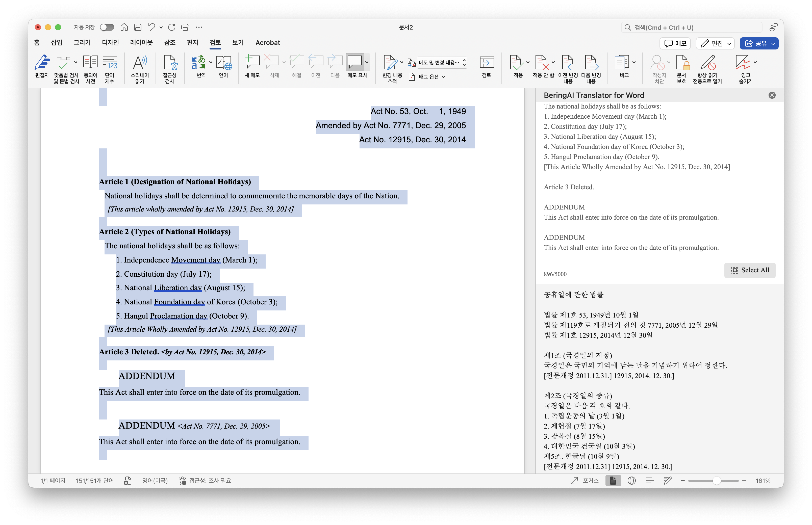This screenshot has width=812, height=525.
Task: Toggle the AutoSave (자동 저장) switch
Action: coord(107,27)
